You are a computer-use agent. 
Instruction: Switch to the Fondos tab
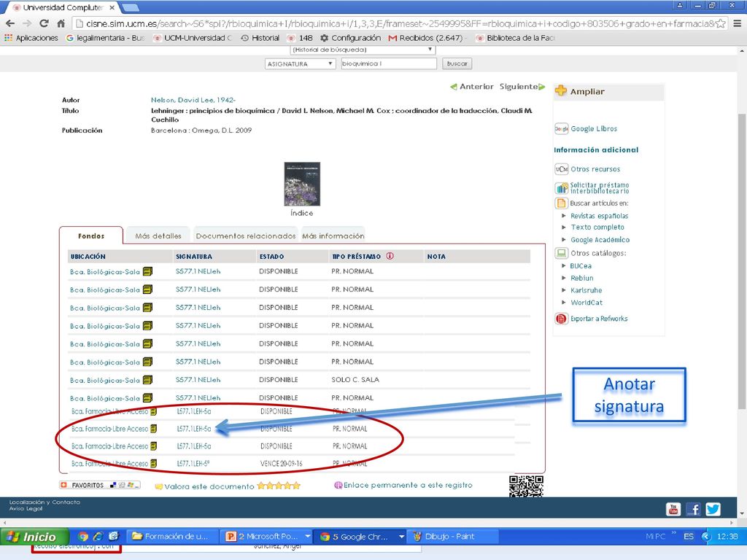pyautogui.click(x=91, y=236)
